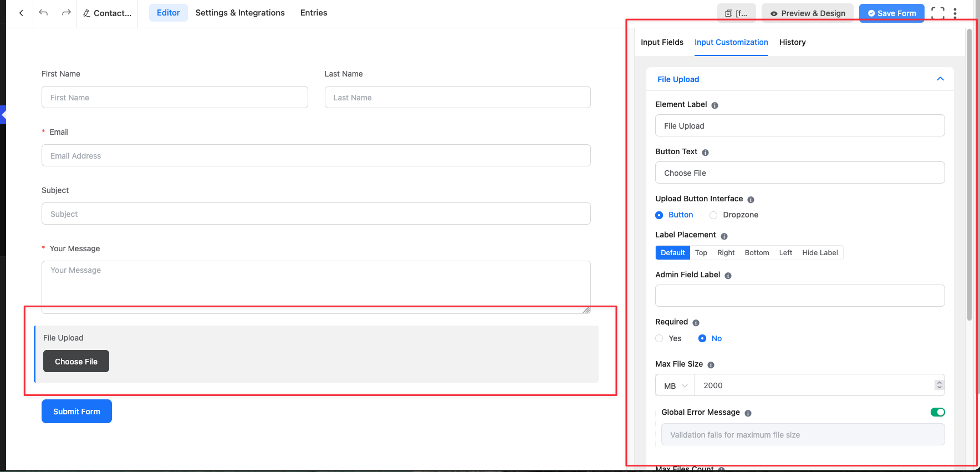Screen dimensions: 980x472
Task: Set Required to Yes
Action: point(668,338)
